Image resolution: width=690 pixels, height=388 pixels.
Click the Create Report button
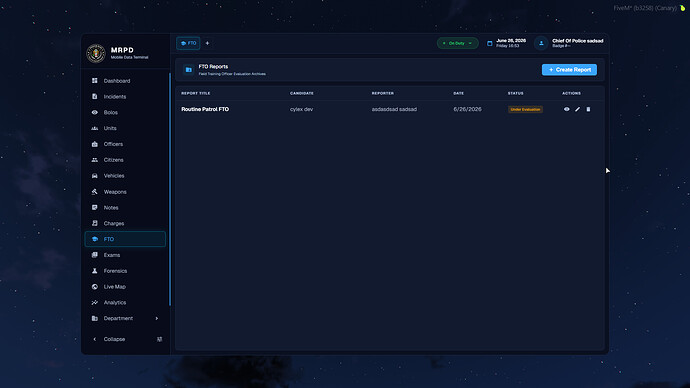pos(569,70)
